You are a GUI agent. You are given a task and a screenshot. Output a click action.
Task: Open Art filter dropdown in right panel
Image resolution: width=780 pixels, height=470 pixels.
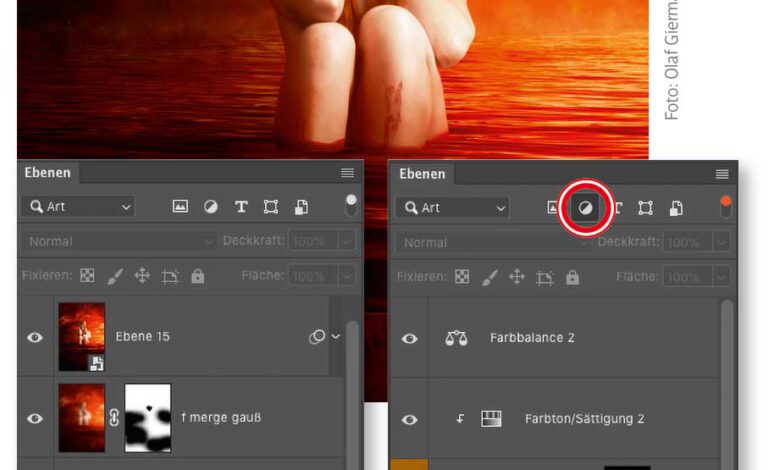click(x=453, y=208)
